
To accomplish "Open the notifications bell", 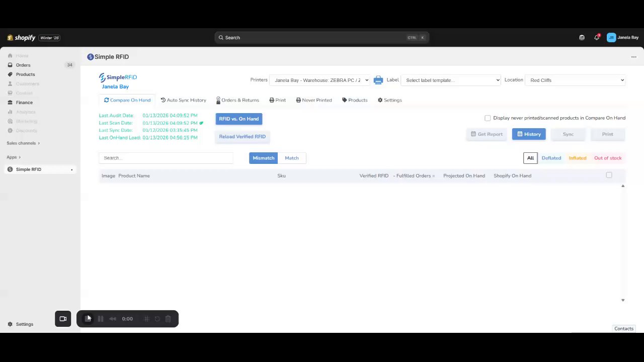I will [x=597, y=38].
